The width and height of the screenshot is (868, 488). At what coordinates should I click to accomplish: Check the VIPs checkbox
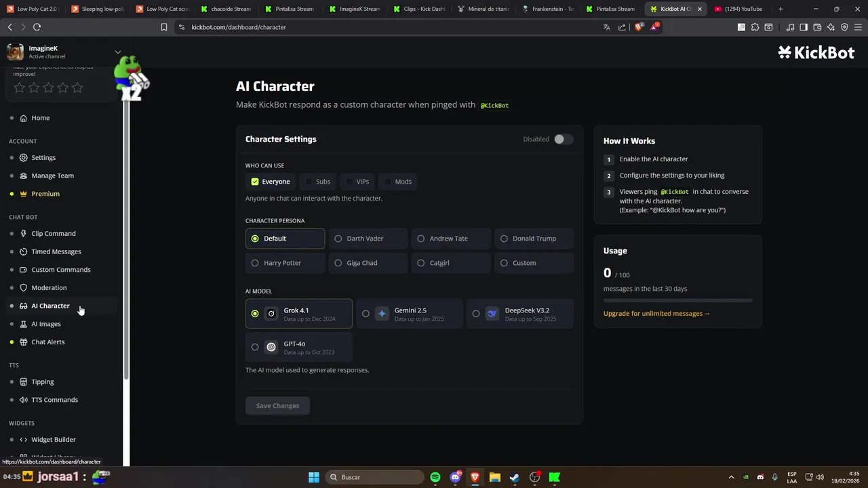click(x=349, y=182)
